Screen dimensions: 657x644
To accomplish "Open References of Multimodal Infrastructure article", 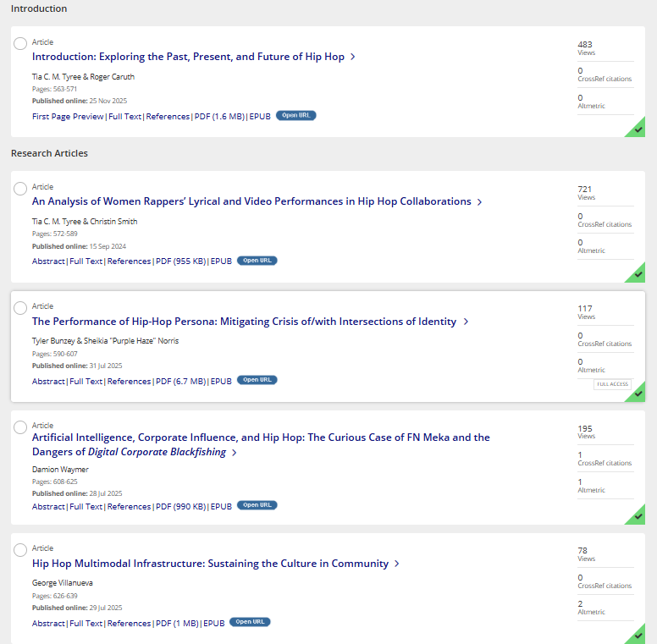I will pyautogui.click(x=129, y=624).
